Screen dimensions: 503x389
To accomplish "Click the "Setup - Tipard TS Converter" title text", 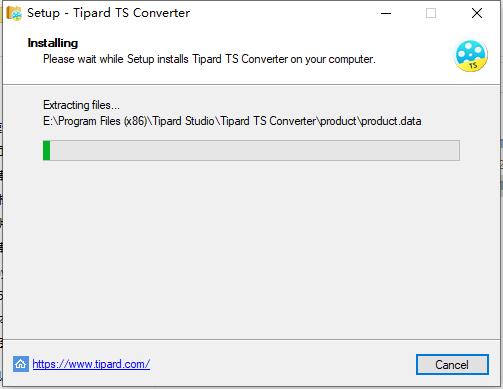I will point(109,13).
